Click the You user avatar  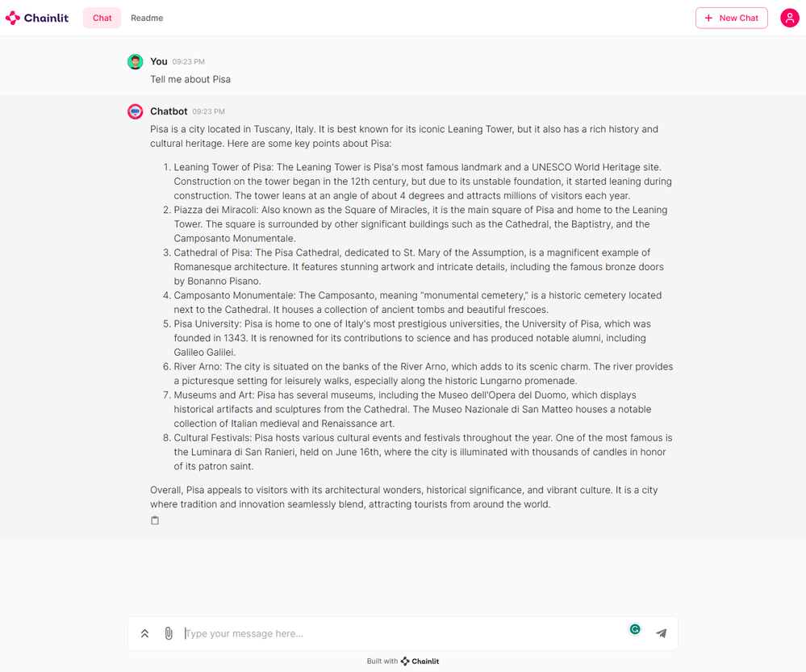tap(136, 61)
